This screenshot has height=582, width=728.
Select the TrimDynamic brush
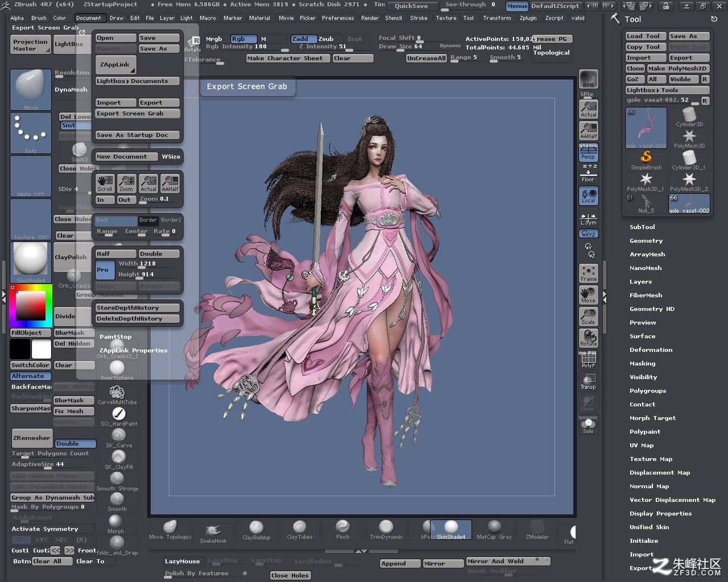click(386, 530)
